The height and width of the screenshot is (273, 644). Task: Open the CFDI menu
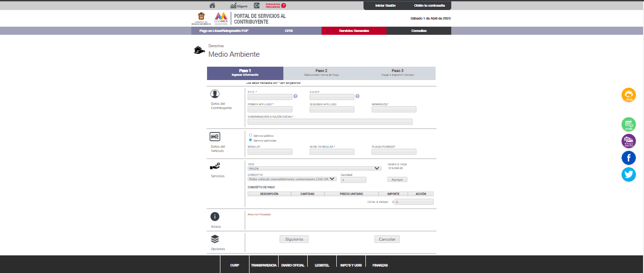289,30
